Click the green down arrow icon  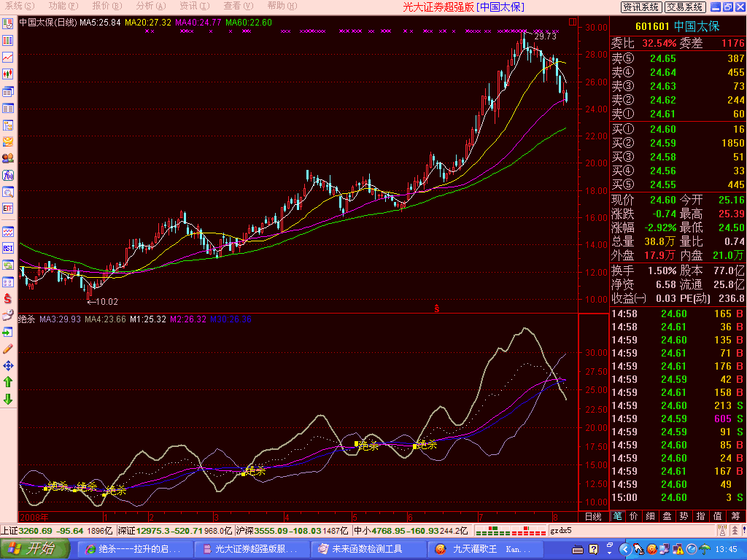[x=7, y=399]
